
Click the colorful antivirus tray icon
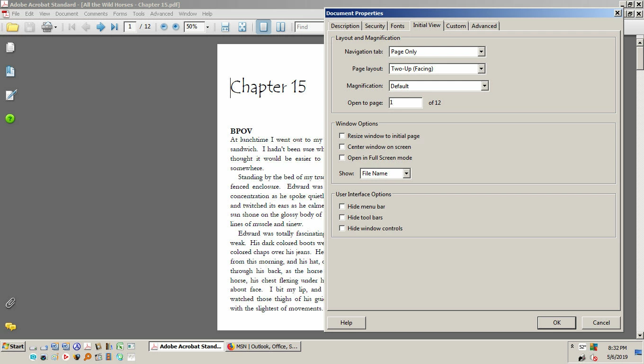click(x=594, y=347)
